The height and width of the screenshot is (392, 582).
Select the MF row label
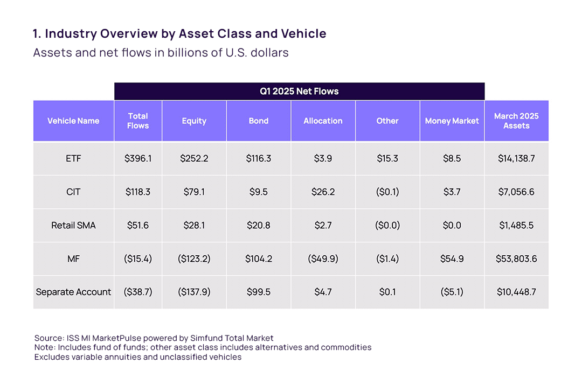click(x=73, y=259)
